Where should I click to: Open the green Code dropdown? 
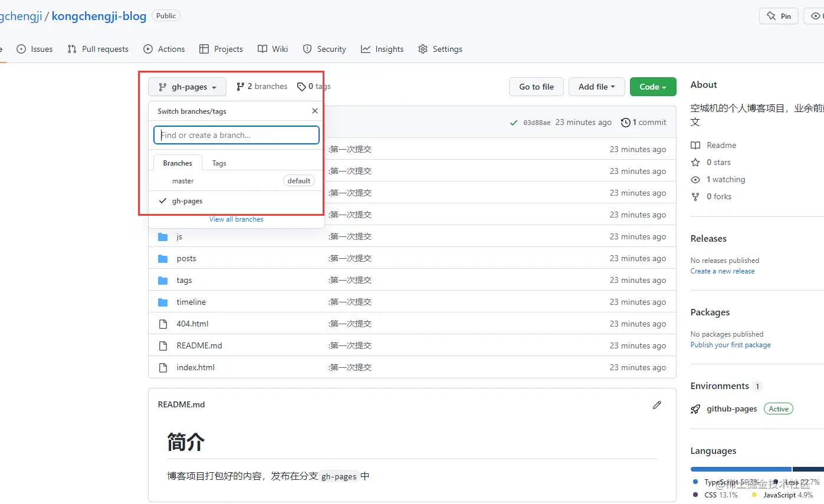pos(653,87)
